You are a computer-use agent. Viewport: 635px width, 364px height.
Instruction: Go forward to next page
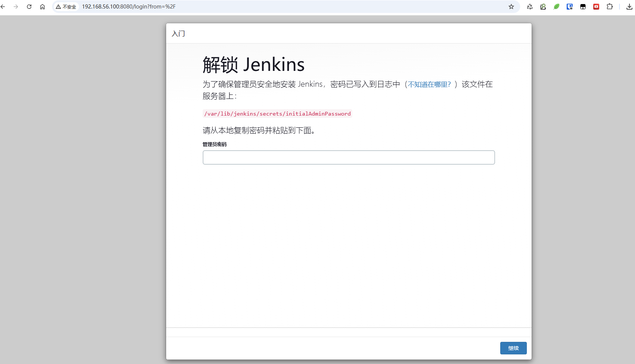pos(16,7)
